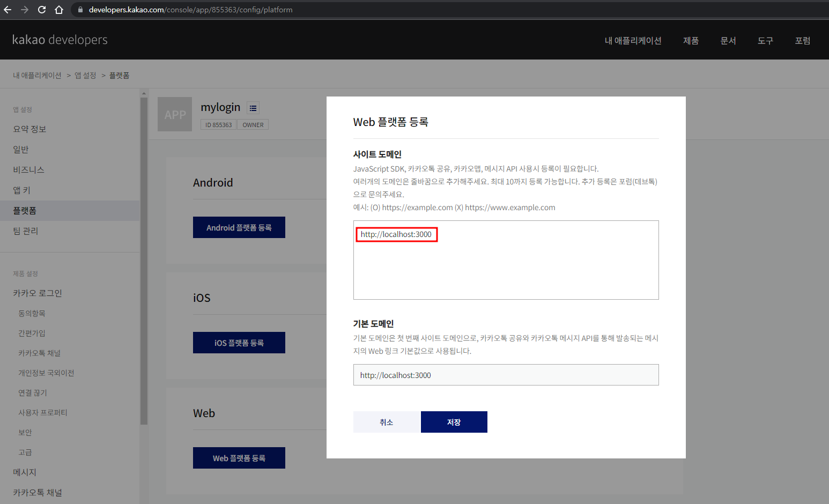The image size is (829, 504).
Task: Click 앱 설정 breadcrumb link
Action: 85,76
